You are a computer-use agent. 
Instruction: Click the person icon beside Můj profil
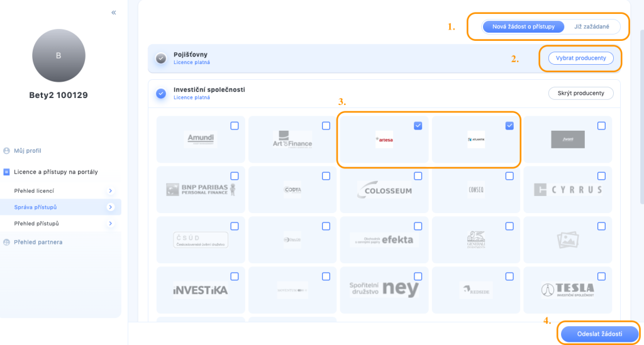click(x=6, y=151)
